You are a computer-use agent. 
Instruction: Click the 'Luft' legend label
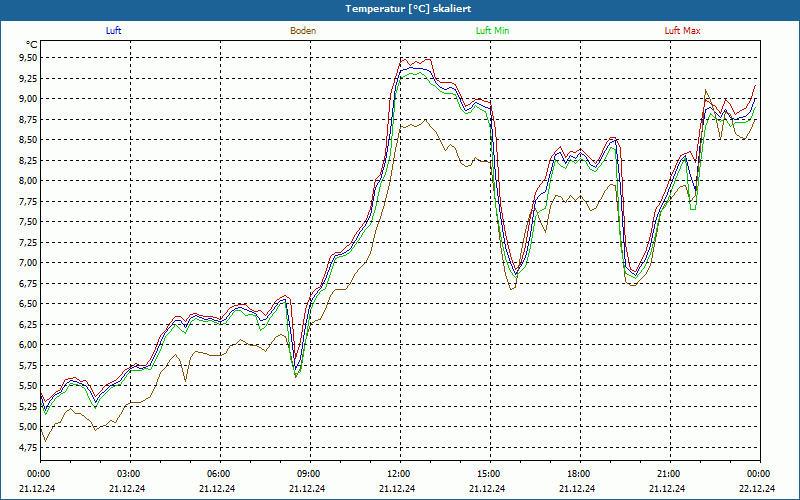pos(113,31)
